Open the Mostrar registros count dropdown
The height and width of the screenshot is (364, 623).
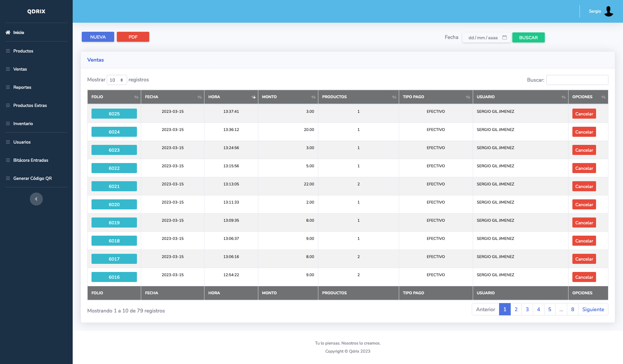pos(117,80)
